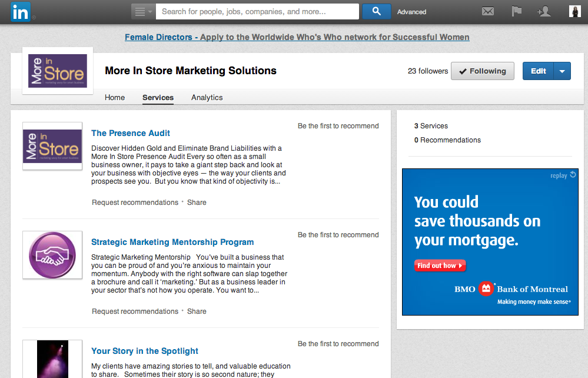This screenshot has width=588, height=378.
Task: Open the notifications flag icon
Action: click(x=517, y=11)
